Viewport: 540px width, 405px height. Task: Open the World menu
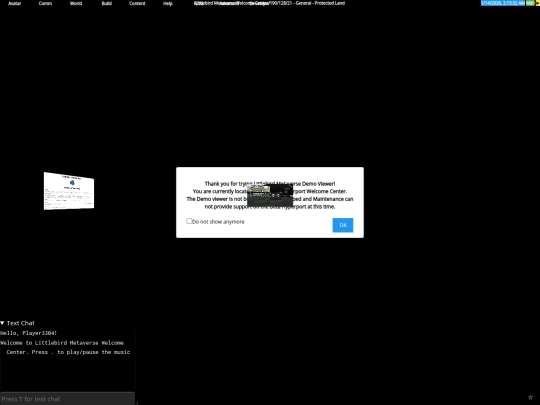76,3
